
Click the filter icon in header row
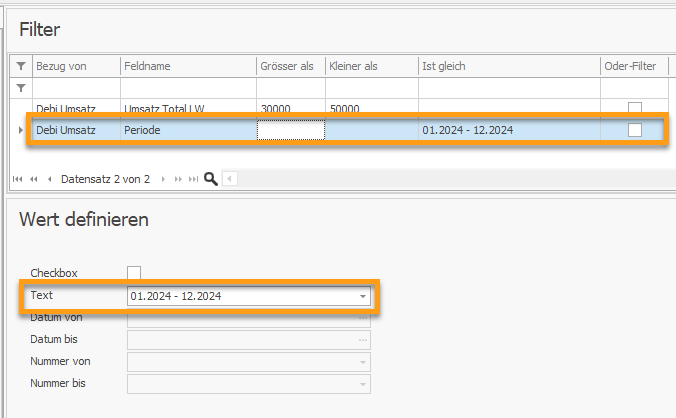pyautogui.click(x=21, y=66)
